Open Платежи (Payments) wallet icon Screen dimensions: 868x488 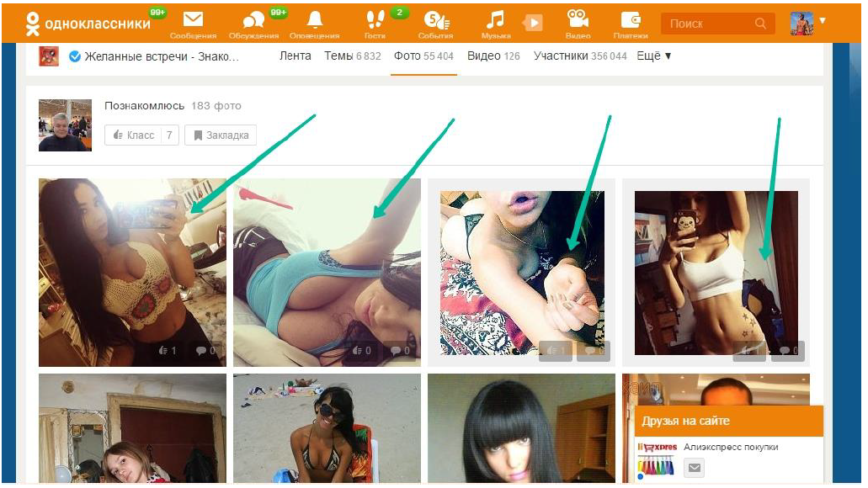click(x=630, y=20)
